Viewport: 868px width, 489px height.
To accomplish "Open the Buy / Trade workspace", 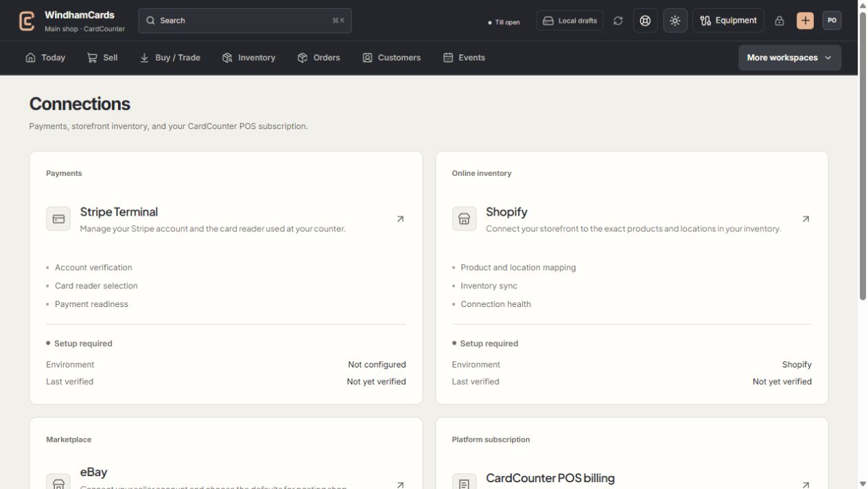I will point(170,58).
